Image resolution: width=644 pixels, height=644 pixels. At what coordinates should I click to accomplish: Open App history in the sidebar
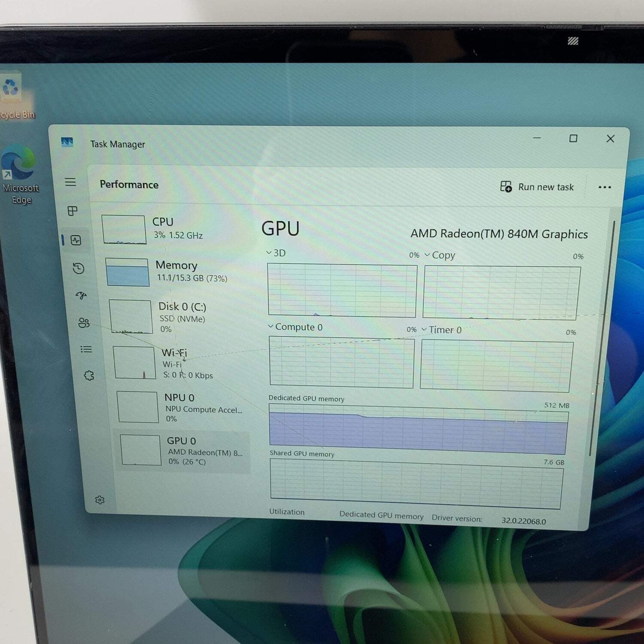pos(79,268)
